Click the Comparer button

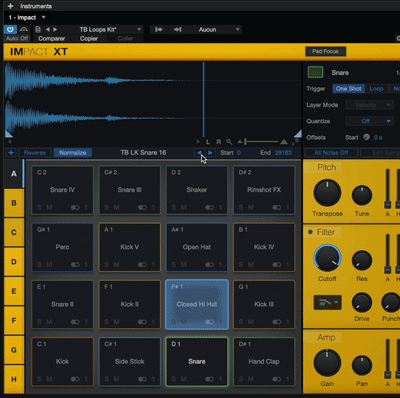[x=51, y=39]
